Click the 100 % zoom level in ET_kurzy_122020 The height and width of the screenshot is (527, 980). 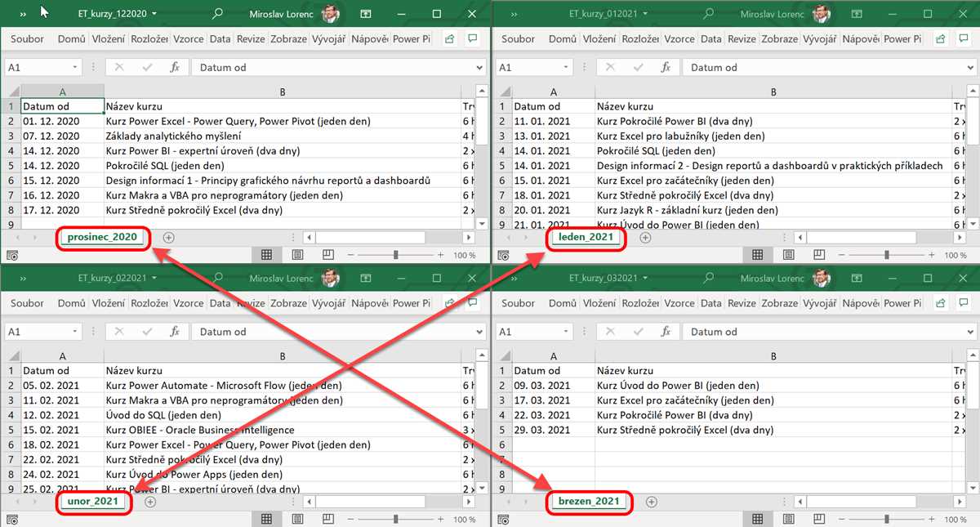[x=465, y=255]
